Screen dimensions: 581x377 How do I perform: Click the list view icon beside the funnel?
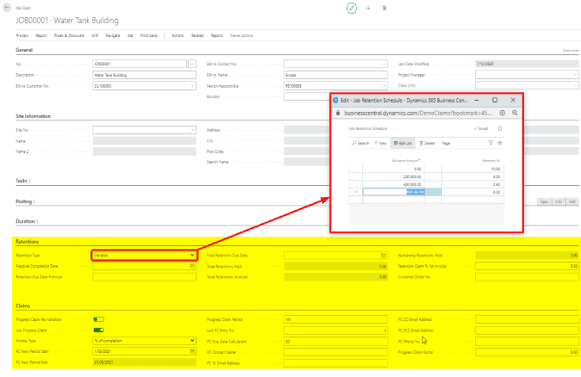click(500, 143)
